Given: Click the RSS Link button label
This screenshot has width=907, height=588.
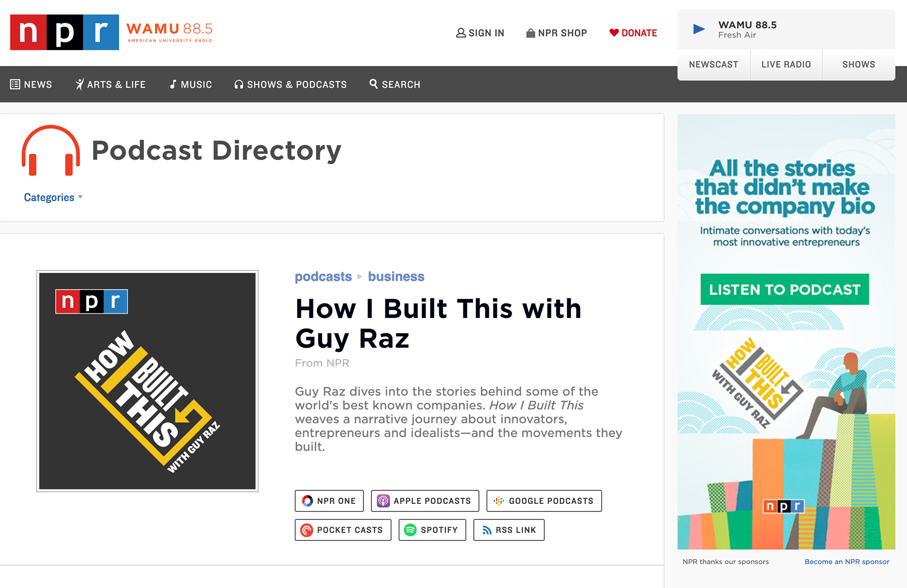Looking at the screenshot, I should (516, 530).
